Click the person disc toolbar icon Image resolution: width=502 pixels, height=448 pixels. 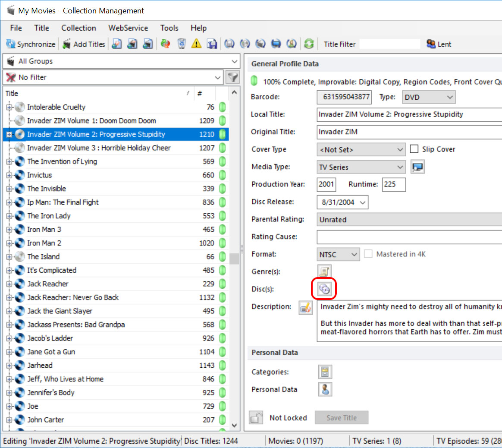(x=292, y=44)
